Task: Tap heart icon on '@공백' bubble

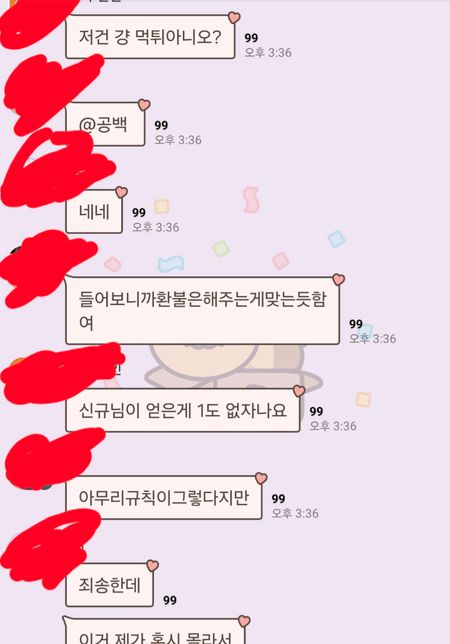Action: [144, 105]
